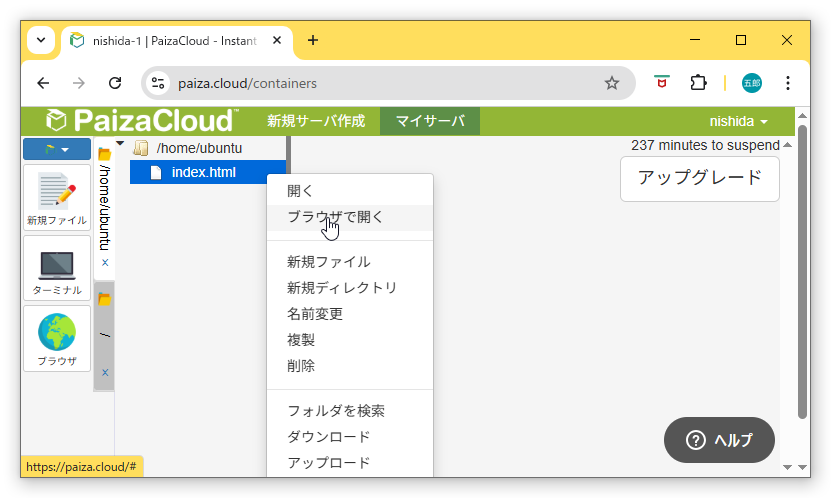
Task: Click the PaizaCloud logo
Action: click(x=142, y=121)
